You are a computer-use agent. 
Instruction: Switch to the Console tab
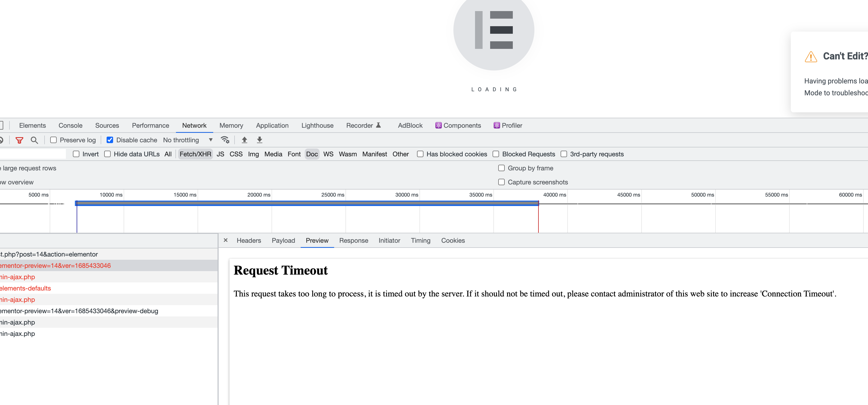coord(70,126)
